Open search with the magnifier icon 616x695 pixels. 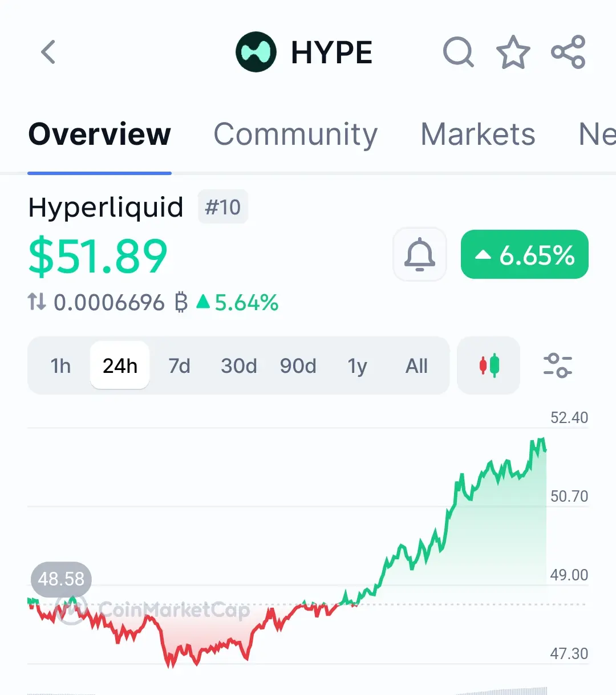coord(459,52)
